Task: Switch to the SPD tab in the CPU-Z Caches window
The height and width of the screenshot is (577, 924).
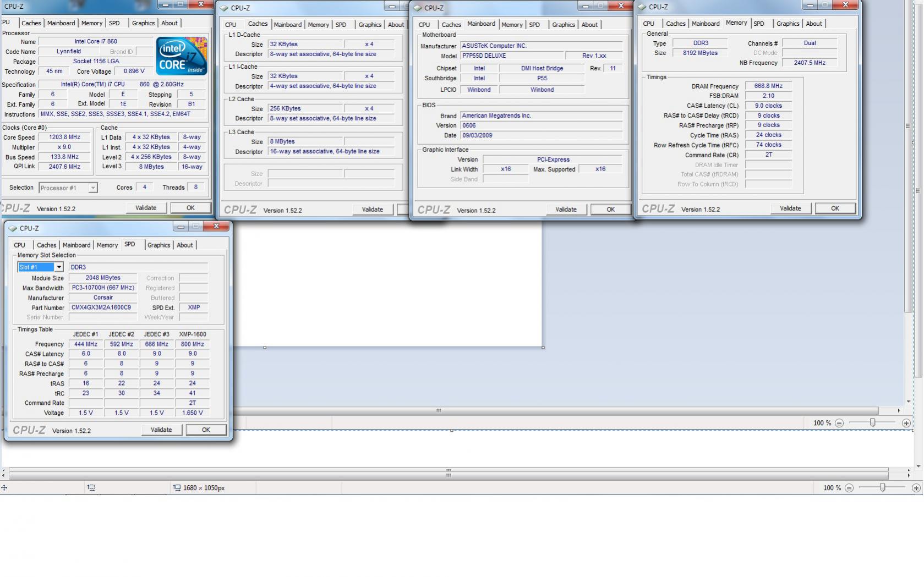Action: 341,25
